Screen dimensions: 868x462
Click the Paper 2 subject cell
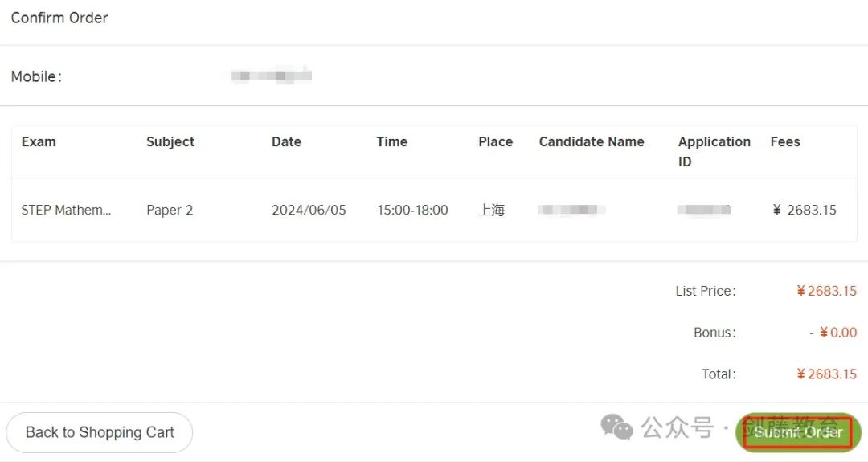click(170, 211)
